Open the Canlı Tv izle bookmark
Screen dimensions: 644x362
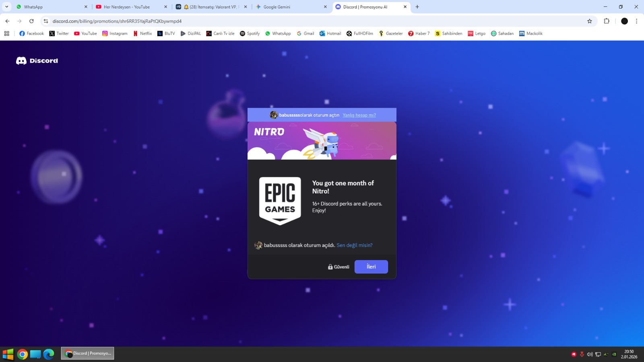(x=220, y=33)
